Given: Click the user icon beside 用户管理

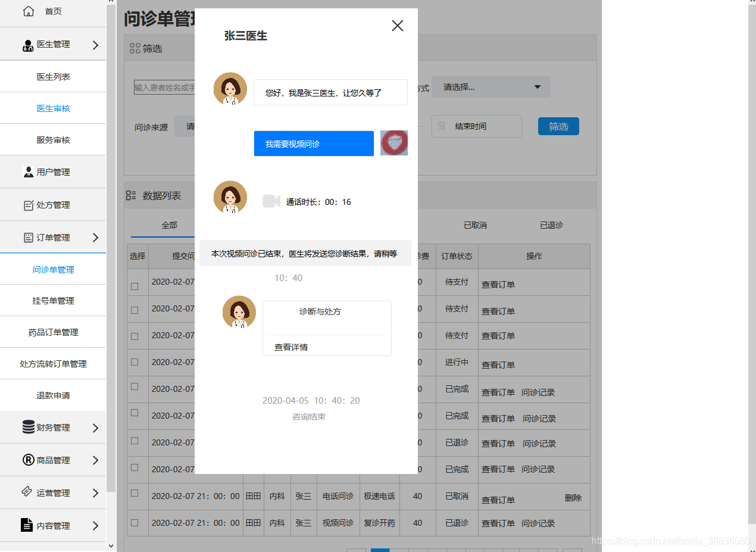Looking at the screenshot, I should (x=28, y=171).
